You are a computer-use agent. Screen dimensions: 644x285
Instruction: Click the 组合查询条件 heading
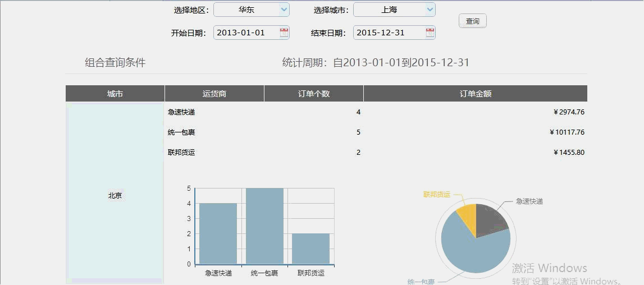click(115, 63)
